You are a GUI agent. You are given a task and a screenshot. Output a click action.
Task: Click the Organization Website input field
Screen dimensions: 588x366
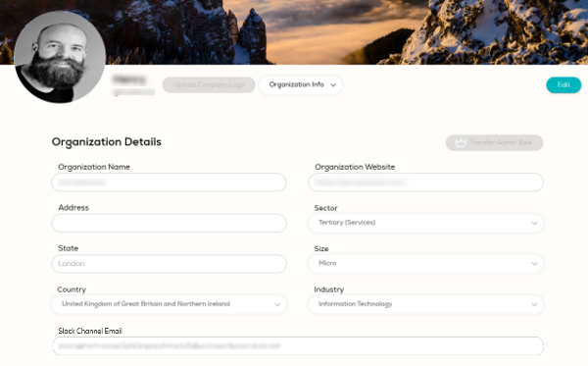425,183
